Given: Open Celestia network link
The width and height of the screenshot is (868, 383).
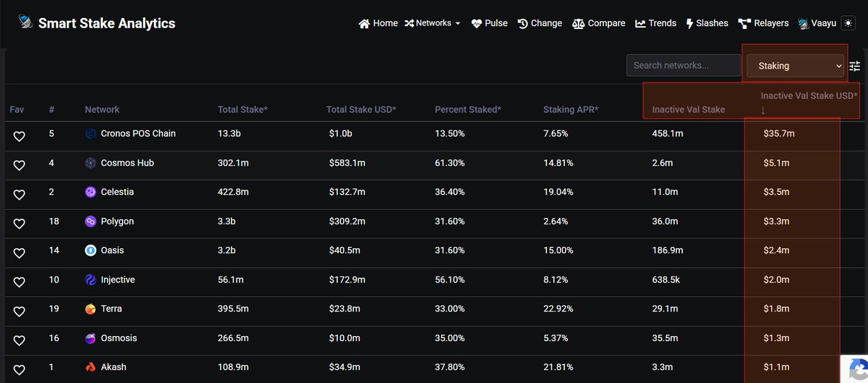Looking at the screenshot, I should 117,192.
